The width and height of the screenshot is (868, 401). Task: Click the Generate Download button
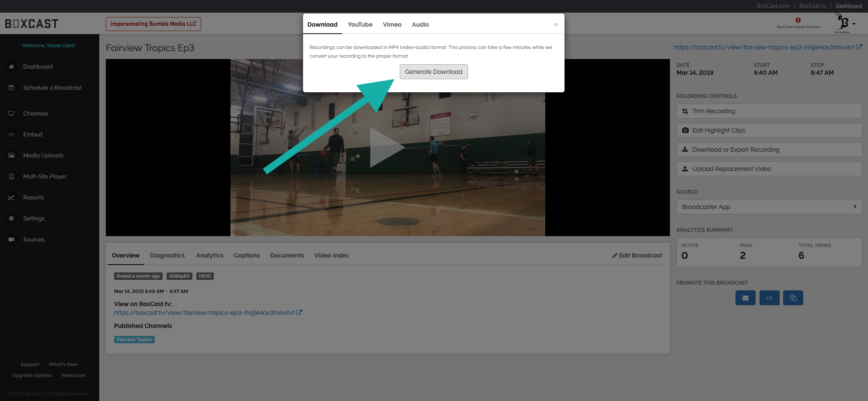coord(433,72)
